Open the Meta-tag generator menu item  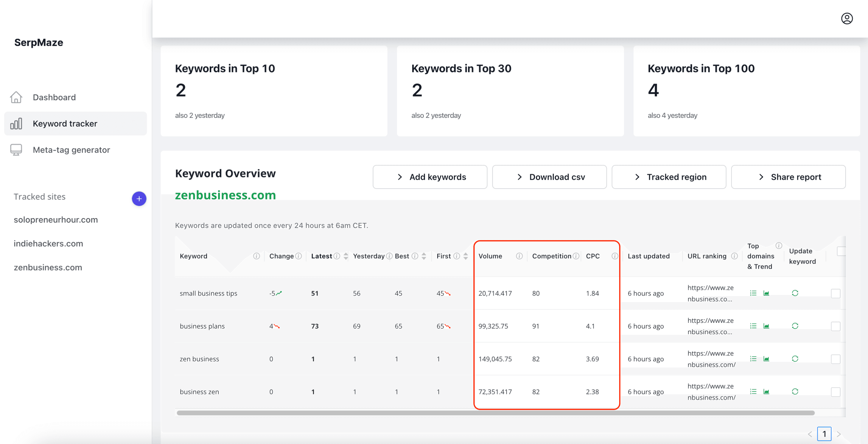point(75,150)
